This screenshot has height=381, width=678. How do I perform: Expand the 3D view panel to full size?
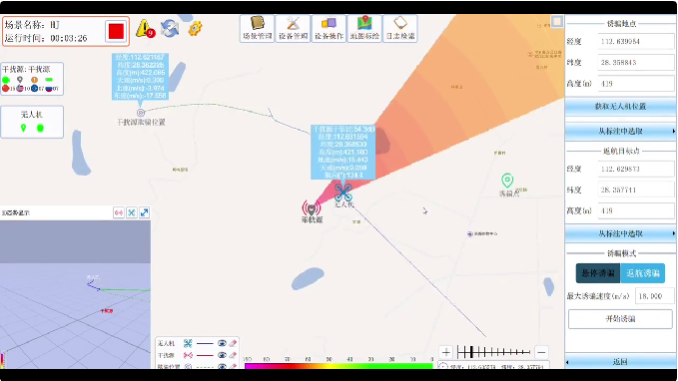(x=144, y=212)
